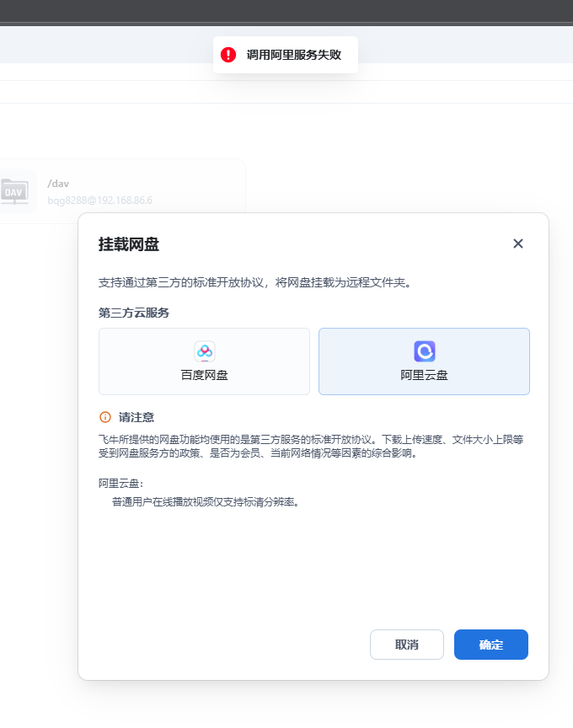Click the orange 请注意 info icon
Image resolution: width=573 pixels, height=728 pixels.
click(105, 417)
